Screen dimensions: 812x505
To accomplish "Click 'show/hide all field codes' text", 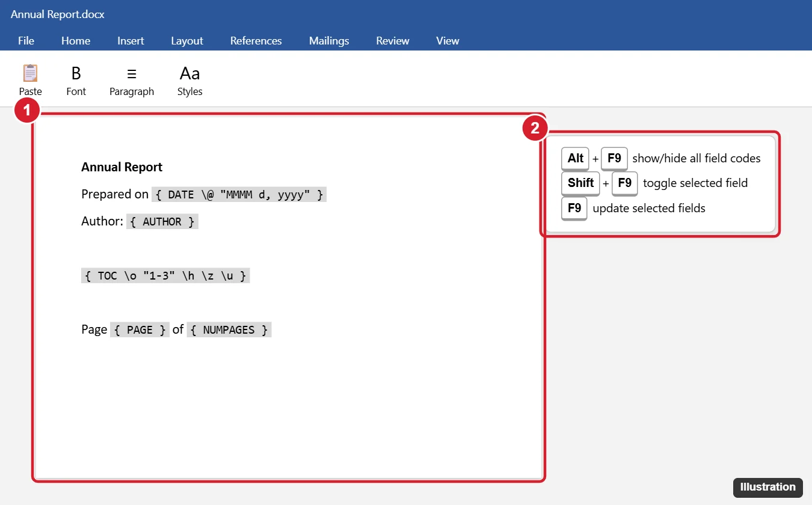I will coord(697,159).
